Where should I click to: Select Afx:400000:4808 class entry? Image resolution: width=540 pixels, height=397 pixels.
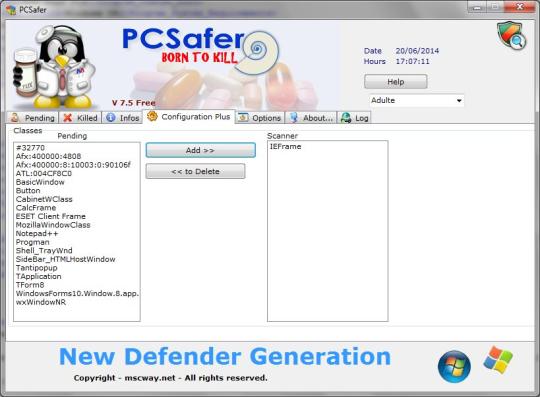pyautogui.click(x=48, y=156)
